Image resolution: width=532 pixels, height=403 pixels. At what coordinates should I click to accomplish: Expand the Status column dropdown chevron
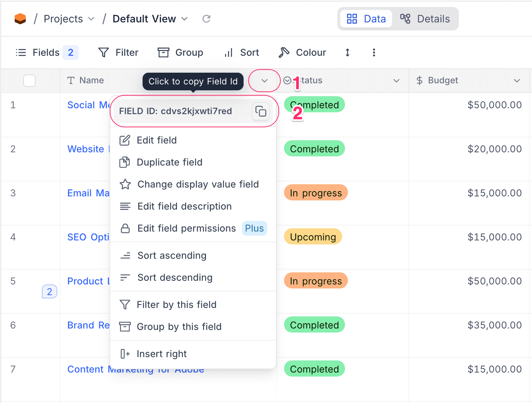pos(396,80)
